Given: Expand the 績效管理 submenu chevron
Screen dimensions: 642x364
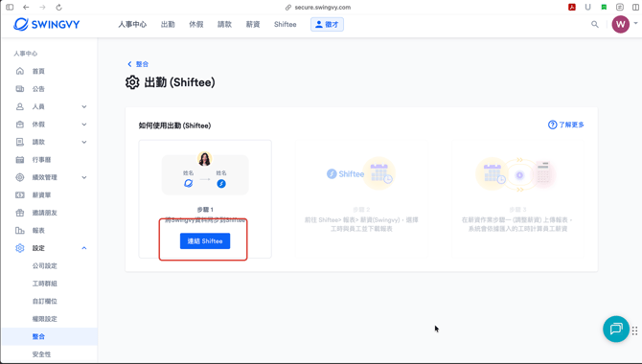Looking at the screenshot, I should point(84,177).
